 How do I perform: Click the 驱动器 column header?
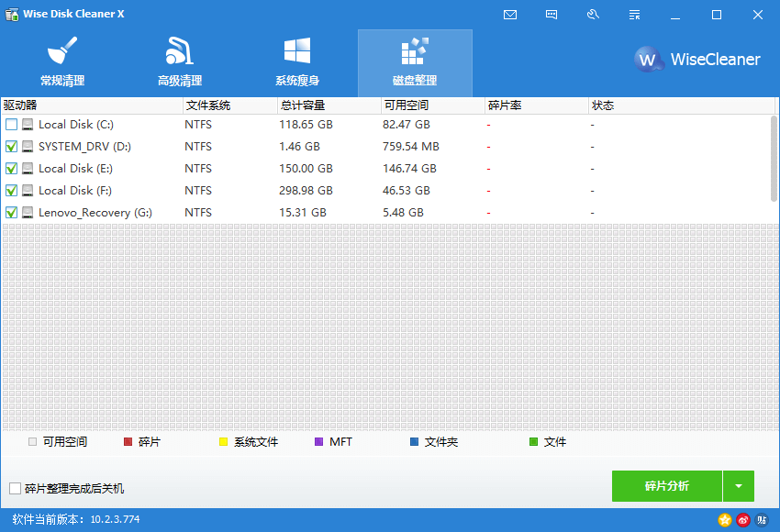(92, 105)
